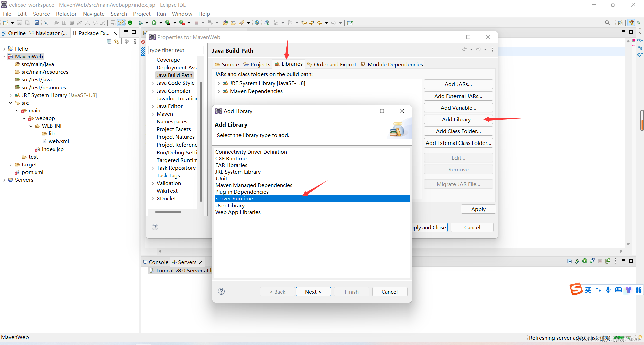Select the Debug tool in the toolbar
This screenshot has width=644, height=345.
coord(141,22)
